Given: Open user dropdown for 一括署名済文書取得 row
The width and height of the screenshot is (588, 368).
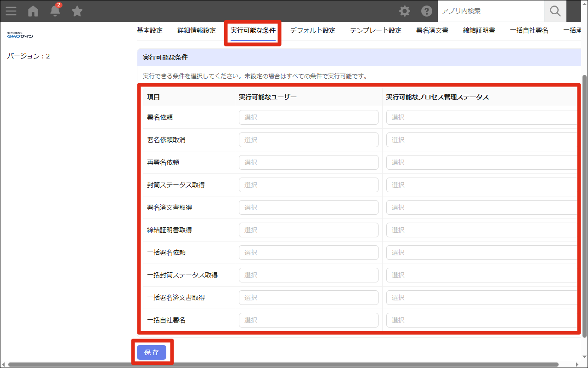Looking at the screenshot, I should (x=309, y=298).
